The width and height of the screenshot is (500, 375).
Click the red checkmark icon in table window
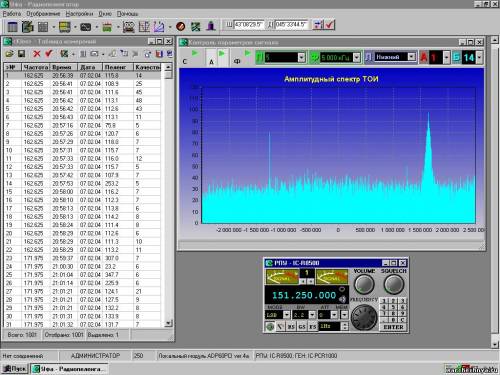click(x=49, y=54)
